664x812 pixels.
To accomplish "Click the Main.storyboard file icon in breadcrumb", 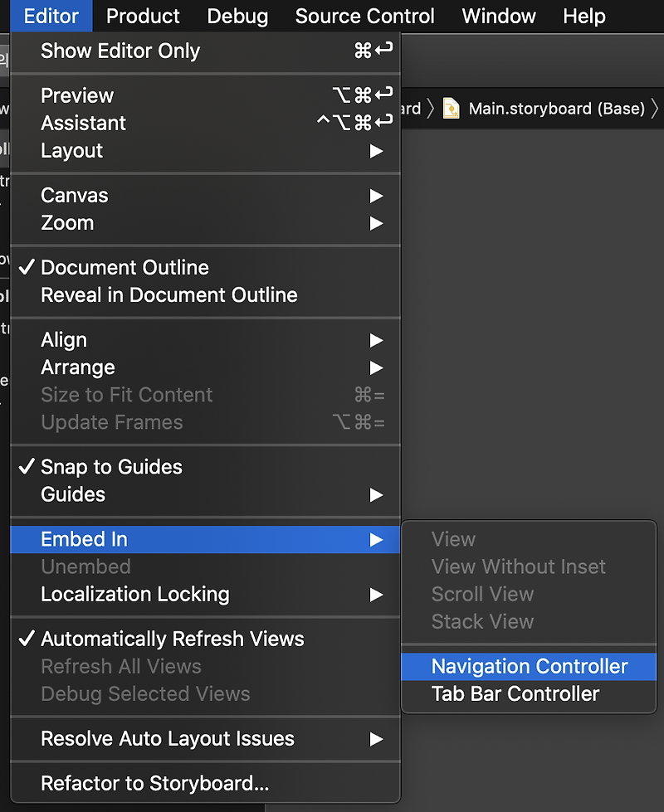I will tap(452, 108).
